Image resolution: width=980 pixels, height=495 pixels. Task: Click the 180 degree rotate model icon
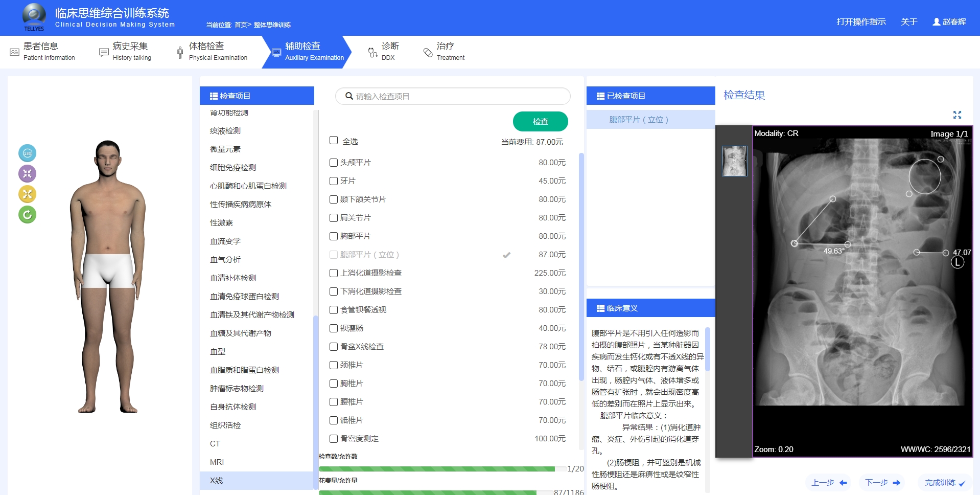28,153
